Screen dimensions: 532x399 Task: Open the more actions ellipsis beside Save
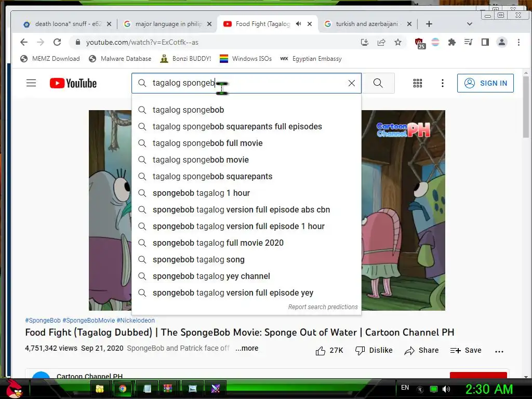499,352
